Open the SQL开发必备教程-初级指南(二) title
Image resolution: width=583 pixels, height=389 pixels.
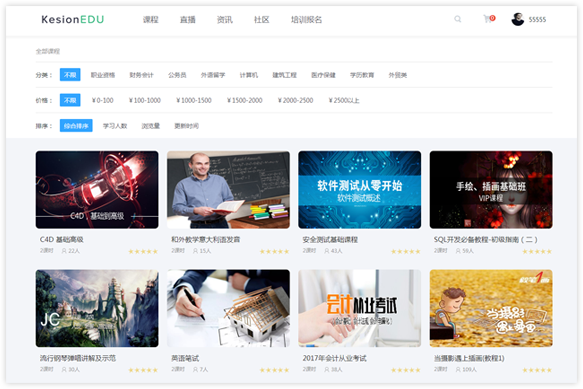[486, 239]
